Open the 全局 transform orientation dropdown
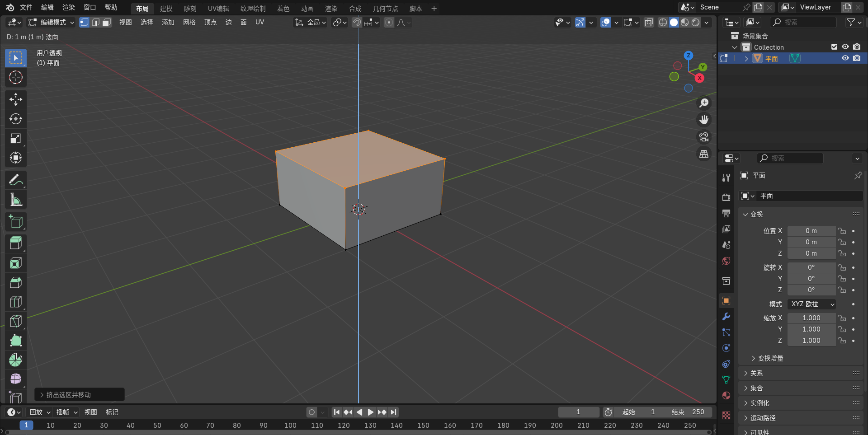 [310, 22]
